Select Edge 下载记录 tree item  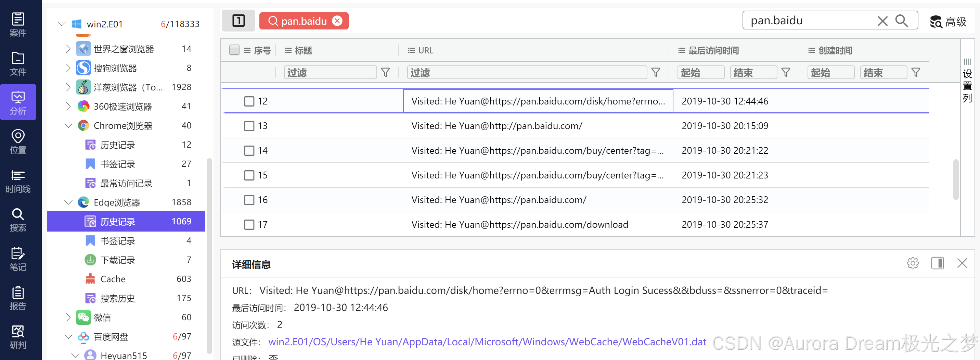(x=126, y=260)
